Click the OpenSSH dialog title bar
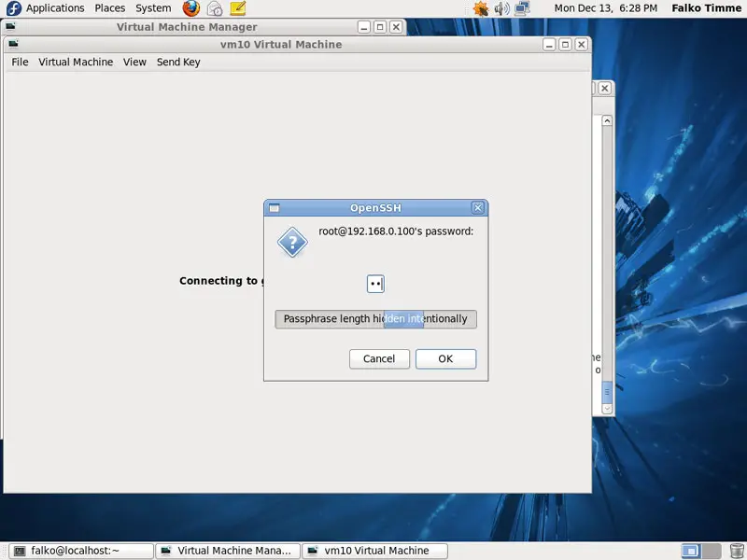Image resolution: width=747 pixels, height=560 pixels. pos(375,208)
